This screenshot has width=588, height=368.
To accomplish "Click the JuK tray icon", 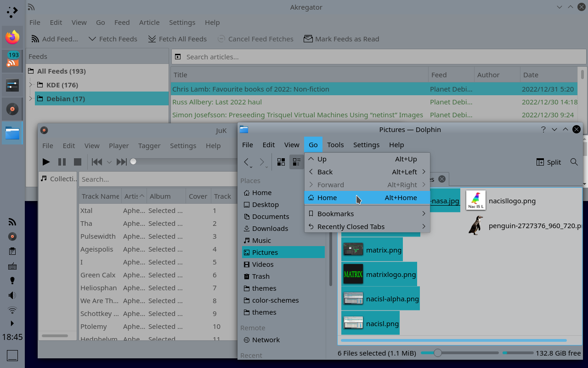I will click(x=12, y=236).
